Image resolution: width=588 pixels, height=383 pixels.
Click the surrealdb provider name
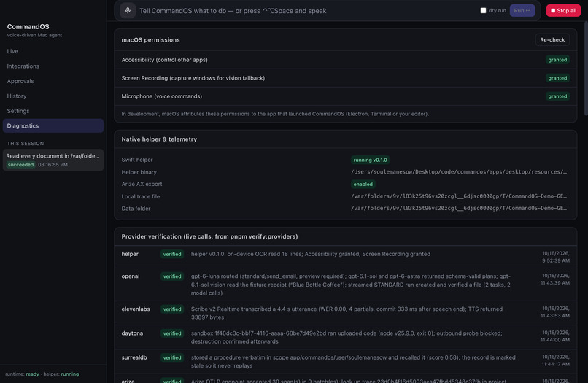point(134,357)
